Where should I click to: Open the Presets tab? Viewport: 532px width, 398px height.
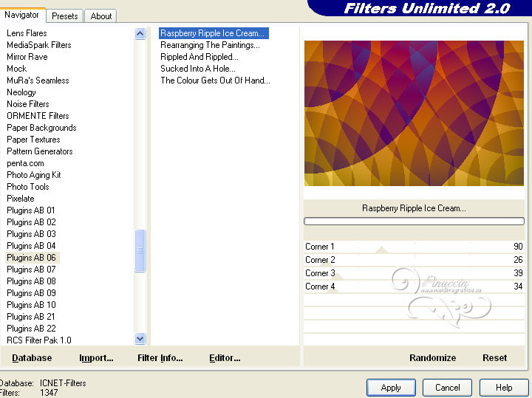[x=65, y=16]
